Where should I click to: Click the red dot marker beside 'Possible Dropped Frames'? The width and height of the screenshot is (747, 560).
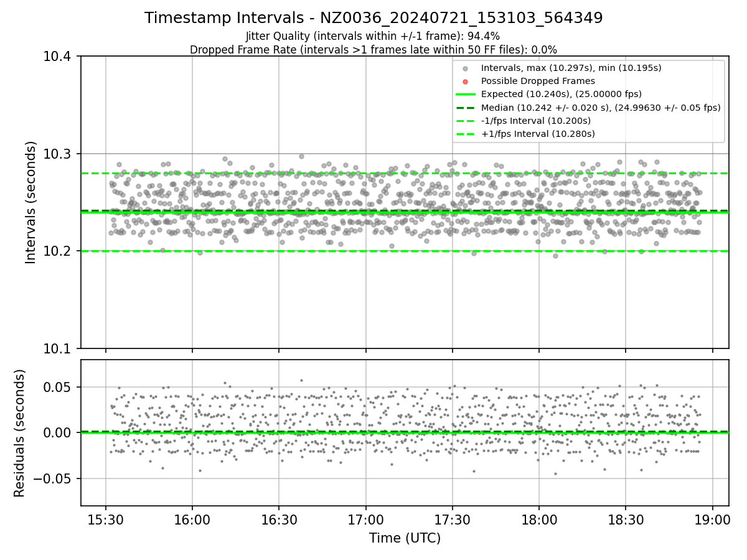(465, 82)
